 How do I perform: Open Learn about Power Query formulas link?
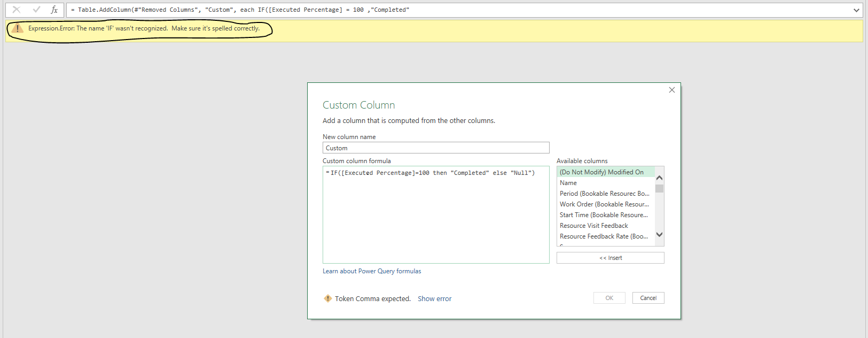point(372,271)
